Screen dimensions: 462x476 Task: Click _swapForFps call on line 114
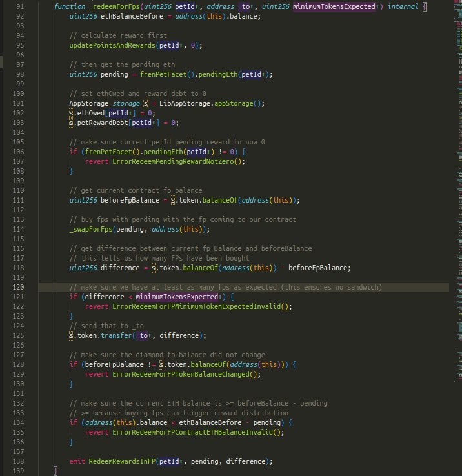[91, 229]
